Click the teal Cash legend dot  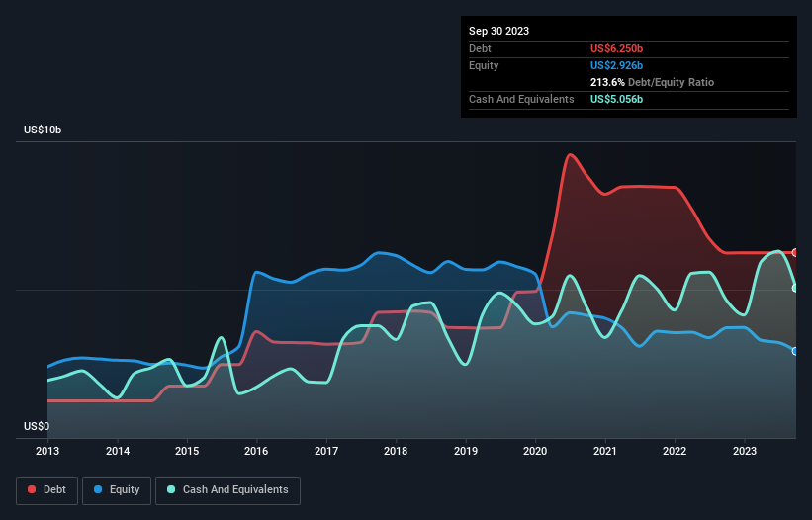click(171, 489)
